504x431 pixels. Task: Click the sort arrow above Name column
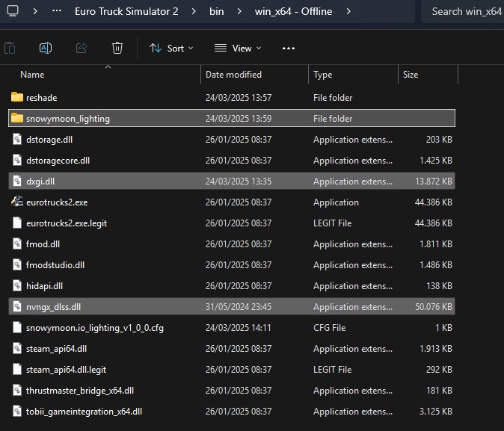tap(108, 66)
